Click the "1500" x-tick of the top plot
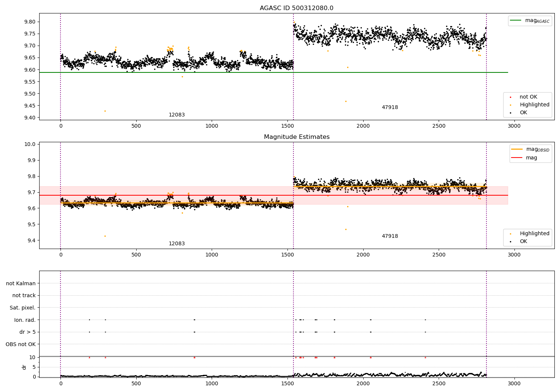Viewport: 560px width, 392px height. point(287,126)
